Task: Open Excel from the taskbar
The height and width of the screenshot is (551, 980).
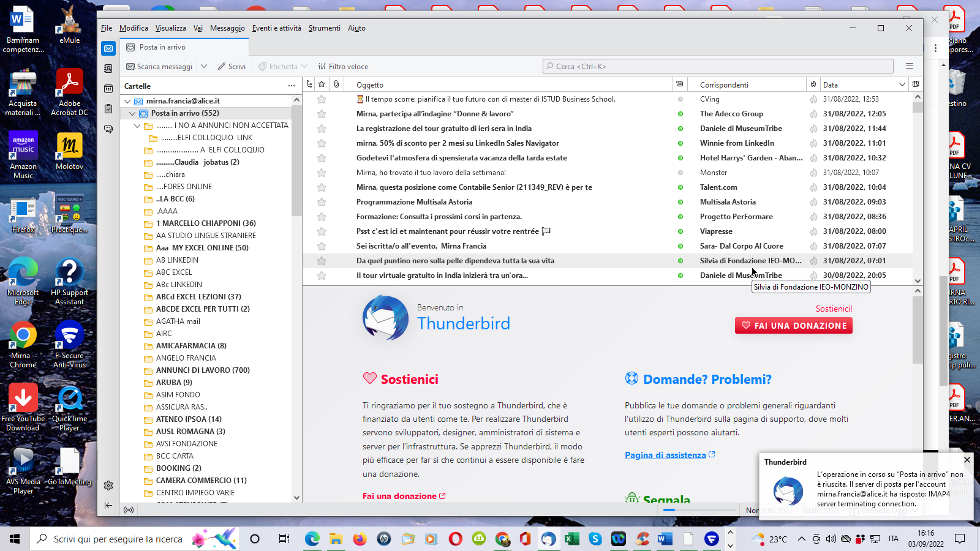Action: point(572,539)
